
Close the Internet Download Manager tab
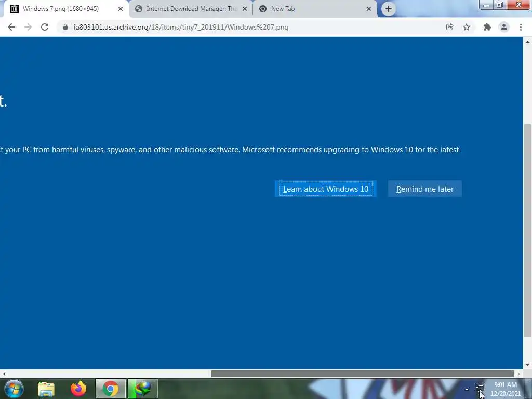point(245,9)
